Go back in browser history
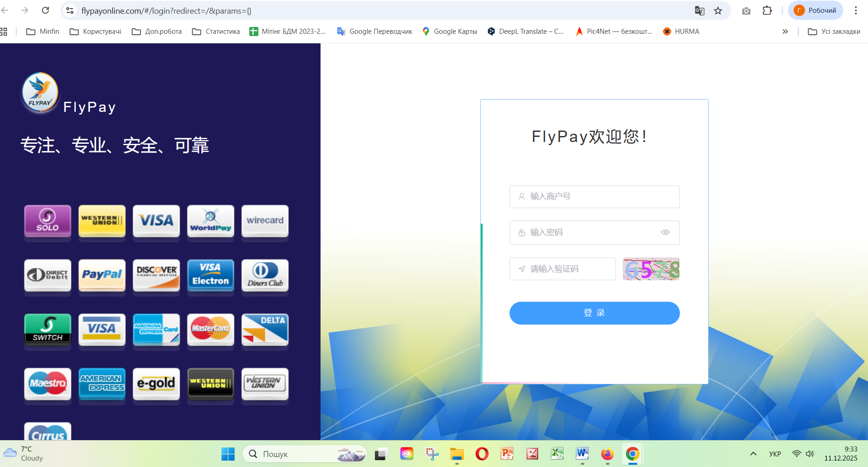The width and height of the screenshot is (868, 467). [5, 10]
